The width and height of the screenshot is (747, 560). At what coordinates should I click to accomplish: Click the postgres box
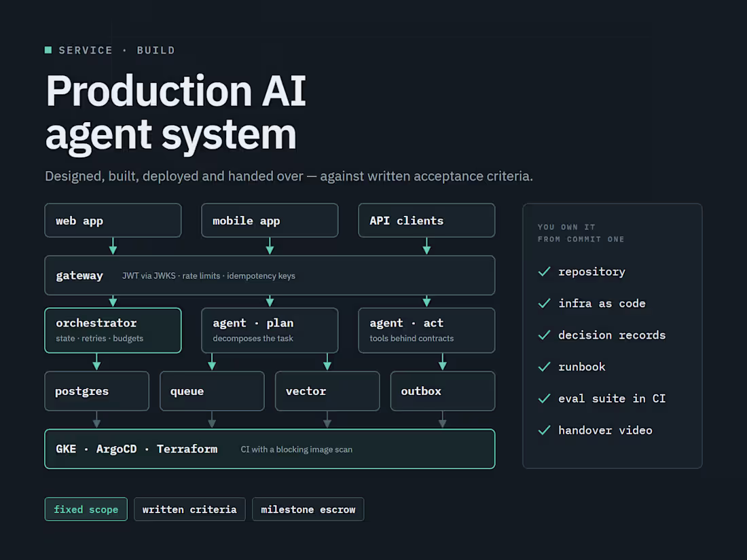coord(96,391)
